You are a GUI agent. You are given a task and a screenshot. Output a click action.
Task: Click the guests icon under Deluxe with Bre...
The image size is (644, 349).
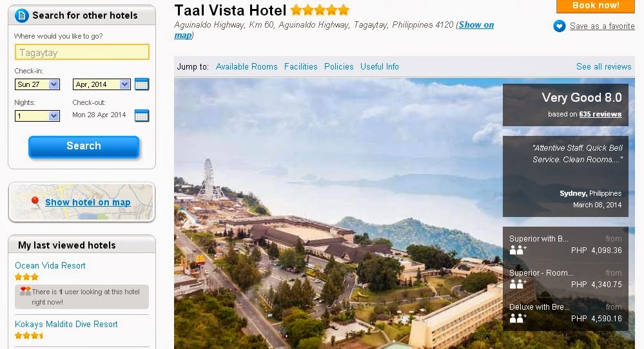[x=518, y=318]
